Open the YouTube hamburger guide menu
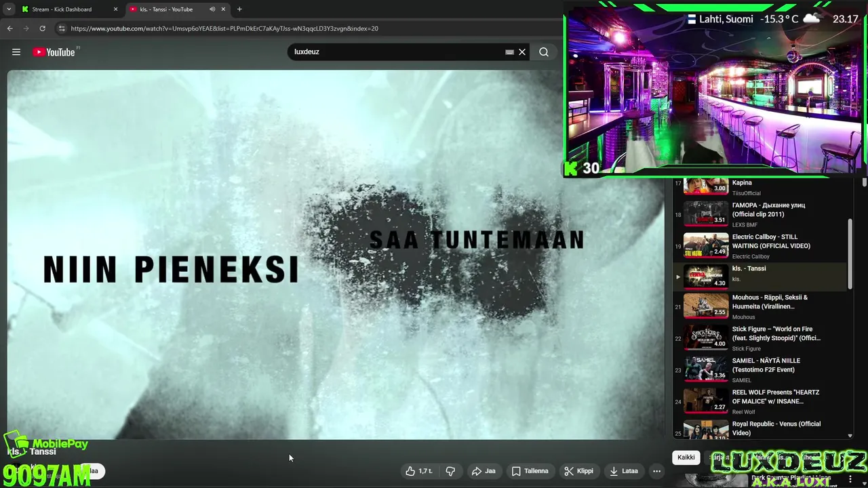The height and width of the screenshot is (488, 868). [x=16, y=52]
